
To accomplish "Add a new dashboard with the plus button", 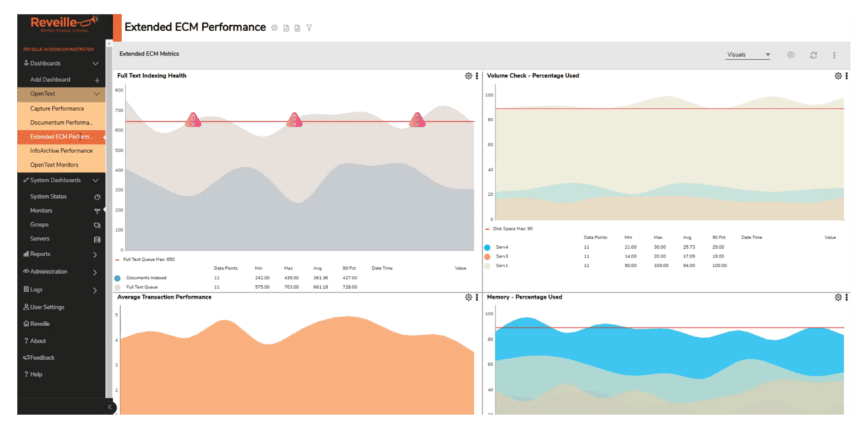I will [97, 79].
